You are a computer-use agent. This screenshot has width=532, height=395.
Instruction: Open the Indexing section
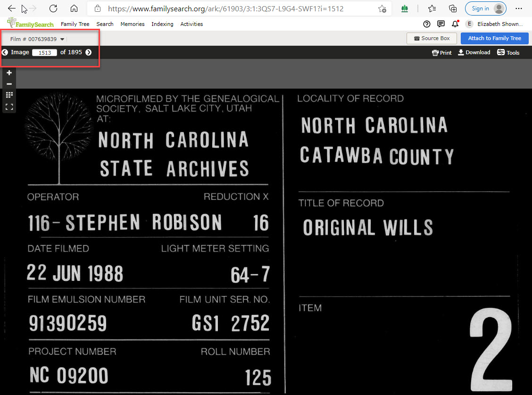click(162, 24)
